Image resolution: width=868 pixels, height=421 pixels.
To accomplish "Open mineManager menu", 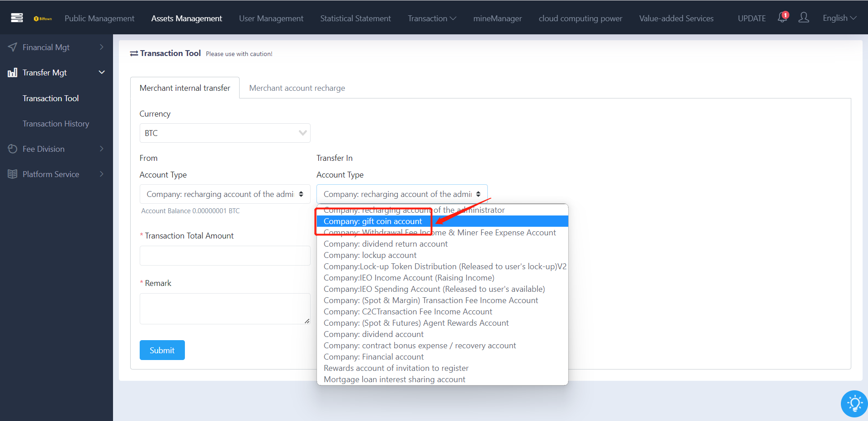I will 497,18.
